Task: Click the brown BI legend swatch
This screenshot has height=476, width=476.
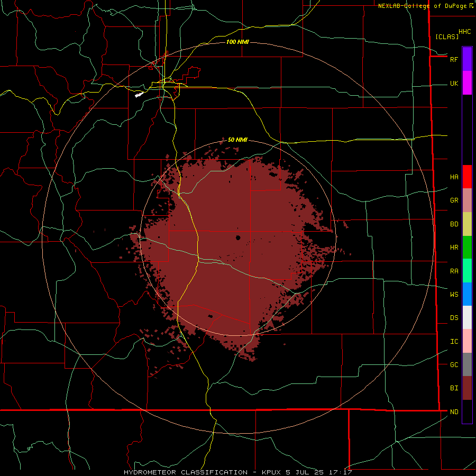Action: [467, 388]
